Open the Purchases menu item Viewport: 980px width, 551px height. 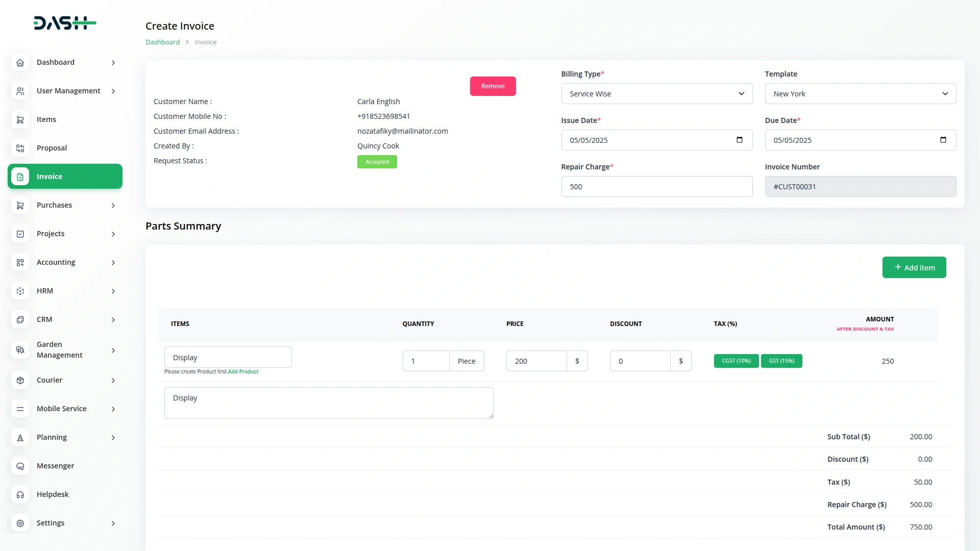[55, 205]
